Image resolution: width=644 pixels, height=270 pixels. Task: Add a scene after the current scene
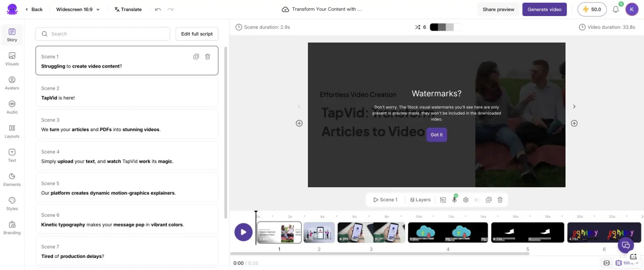[574, 123]
